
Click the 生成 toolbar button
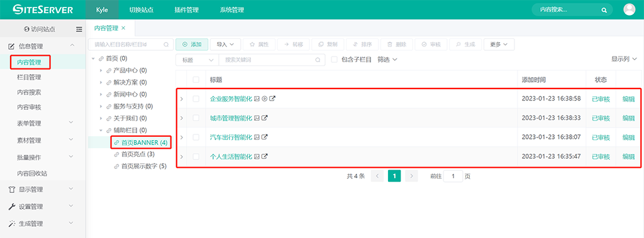466,45
